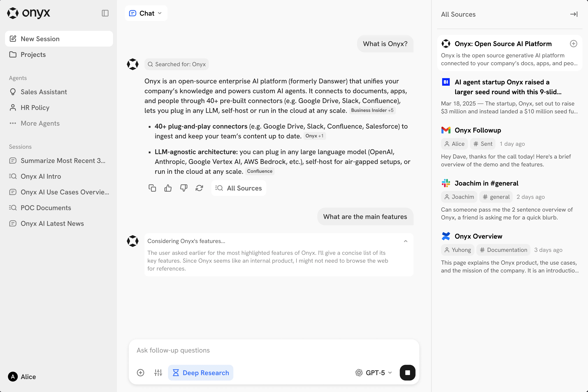Viewport: 588px width, 392px height.
Task: Open attachment options with plus icon
Action: tap(141, 373)
